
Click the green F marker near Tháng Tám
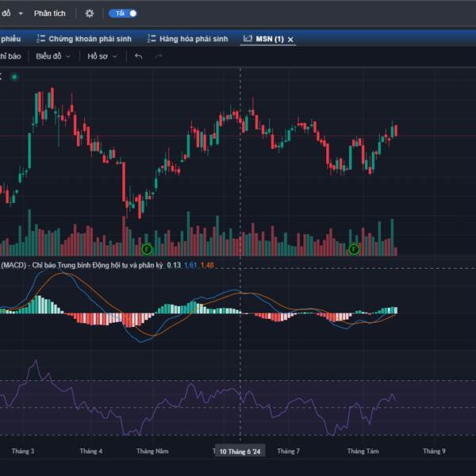coord(355,249)
